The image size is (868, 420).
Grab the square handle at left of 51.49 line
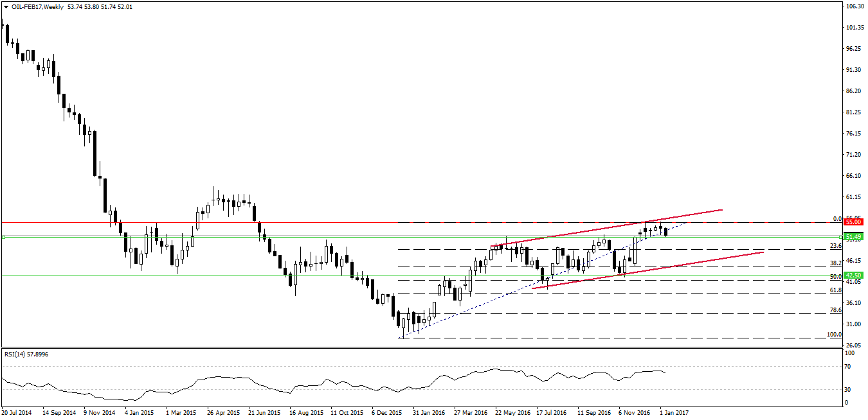(x=3, y=237)
